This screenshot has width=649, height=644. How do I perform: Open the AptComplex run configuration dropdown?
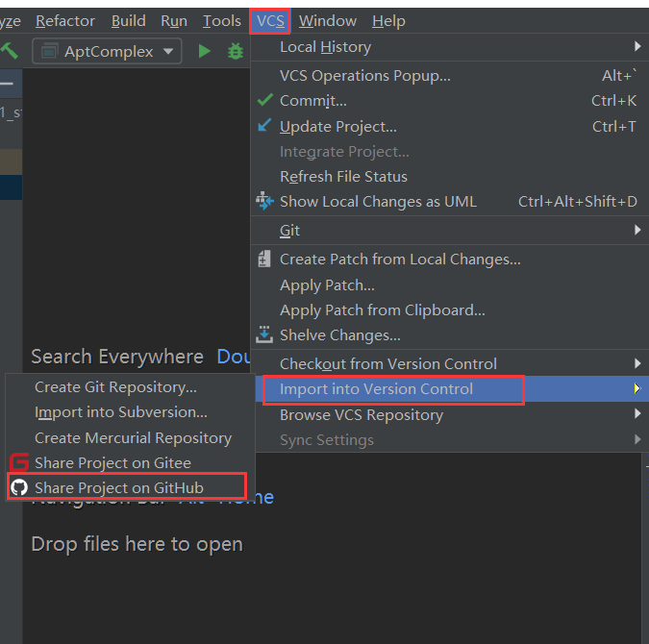pos(107,51)
